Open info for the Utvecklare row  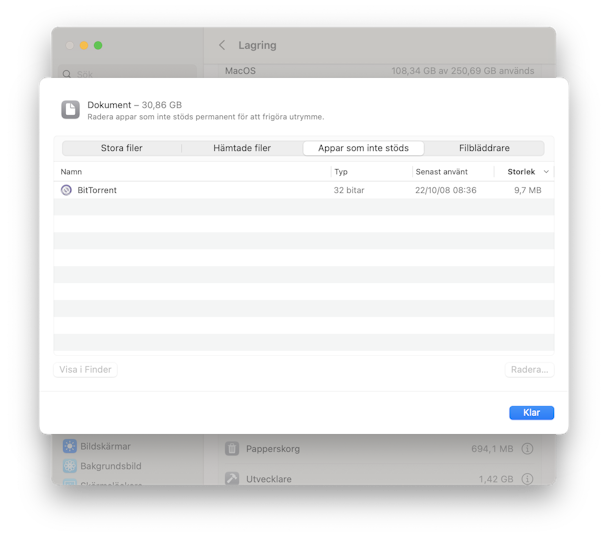pyautogui.click(x=527, y=479)
